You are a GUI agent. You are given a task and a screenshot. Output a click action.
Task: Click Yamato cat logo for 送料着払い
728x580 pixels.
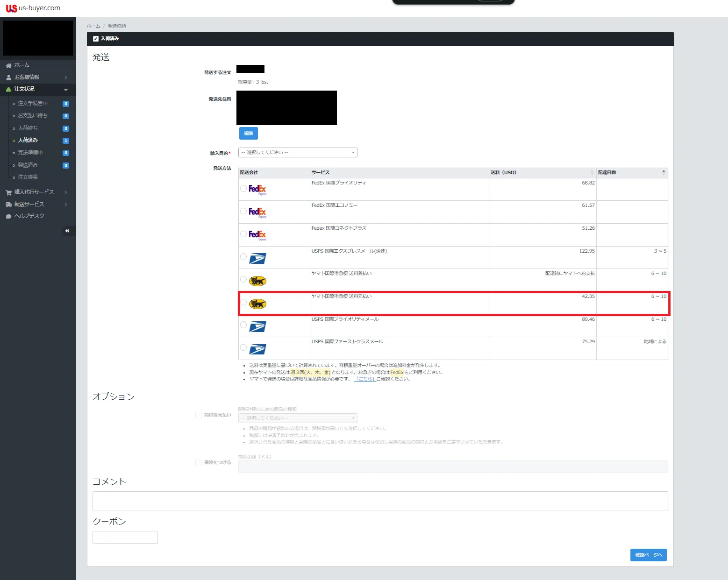tap(257, 281)
